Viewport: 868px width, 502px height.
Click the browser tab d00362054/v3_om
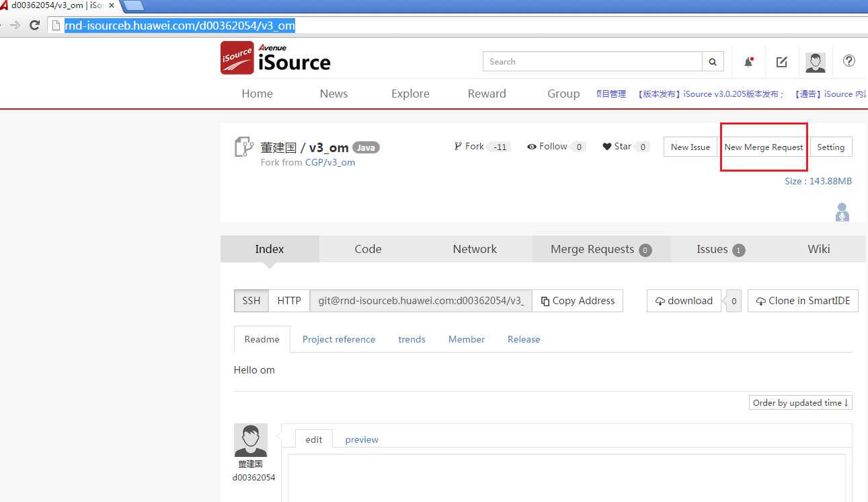pyautogui.click(x=61, y=5)
